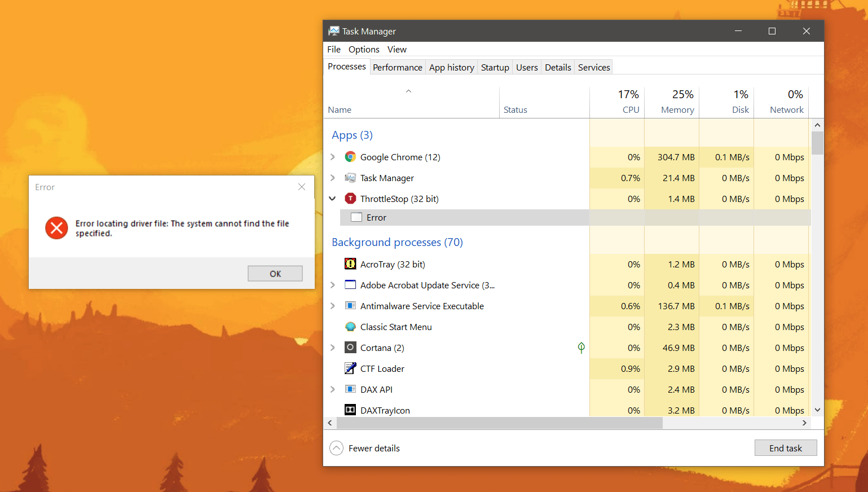Sort processes by Network column header
868x492 pixels.
coord(781,102)
